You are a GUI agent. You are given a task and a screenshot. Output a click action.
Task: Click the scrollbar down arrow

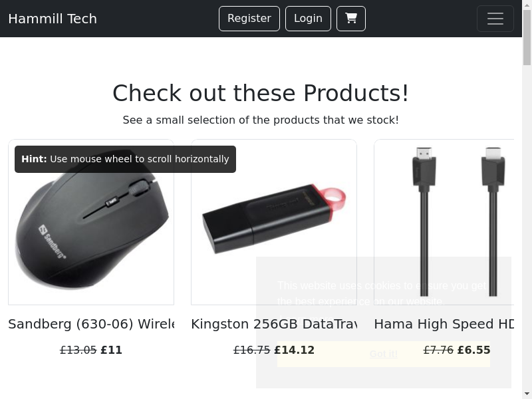click(x=527, y=394)
